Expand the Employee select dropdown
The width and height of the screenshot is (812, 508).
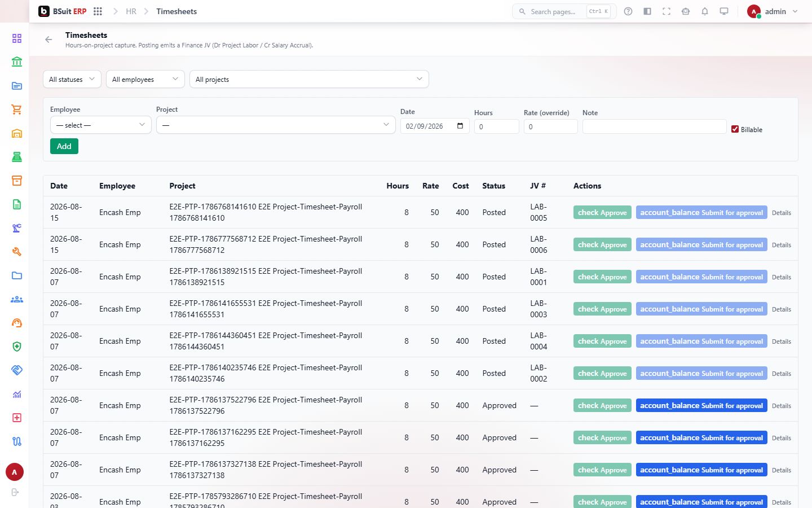[101, 125]
